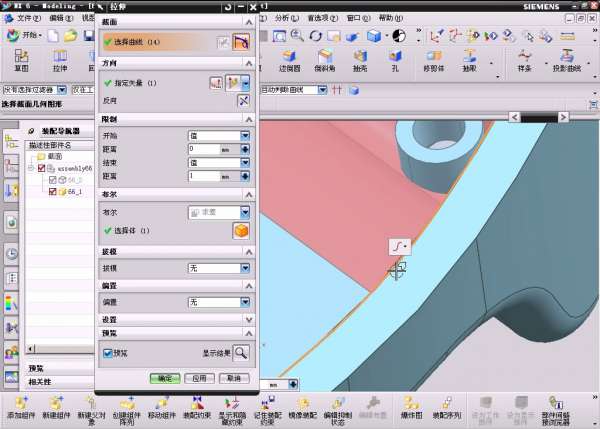600x429 pixels.
Task: Toggle the assembly66 checkbox in navigator
Action: point(41,169)
